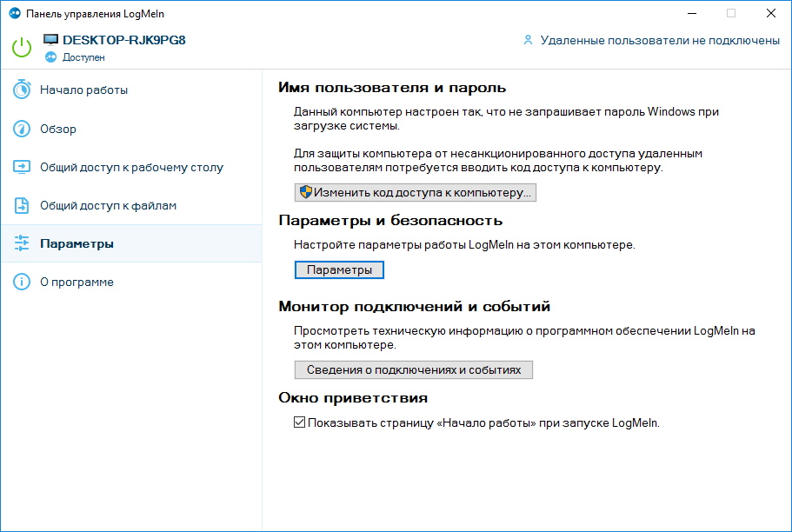Click the Окно приветствия heading
Screen dimensions: 792x532
(353, 397)
